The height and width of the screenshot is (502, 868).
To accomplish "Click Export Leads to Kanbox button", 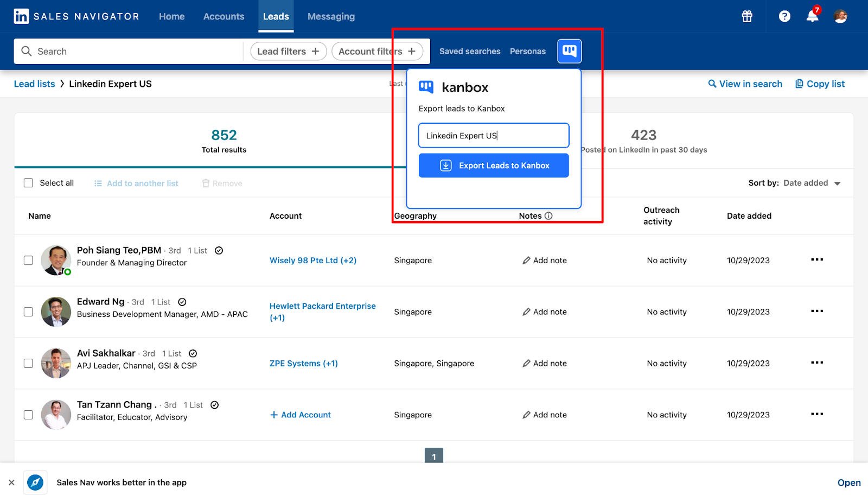I will [494, 166].
